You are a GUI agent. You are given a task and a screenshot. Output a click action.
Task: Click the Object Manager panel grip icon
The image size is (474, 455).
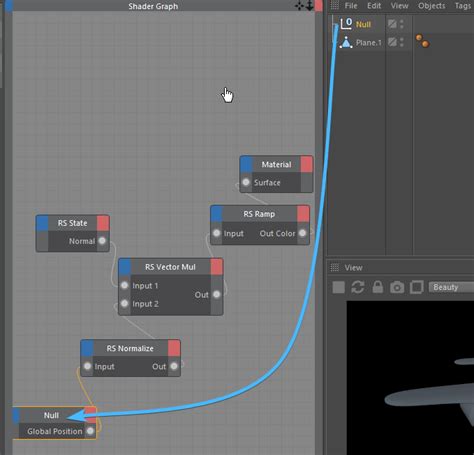334,5
